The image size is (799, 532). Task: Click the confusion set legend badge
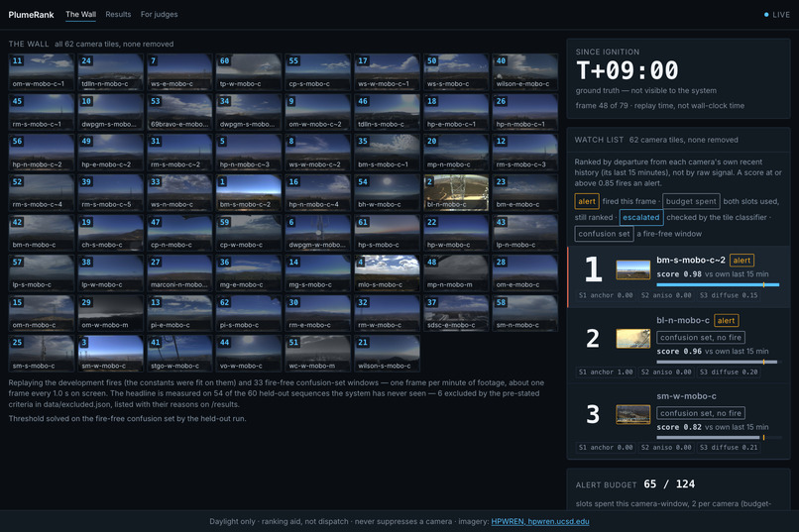coord(604,234)
